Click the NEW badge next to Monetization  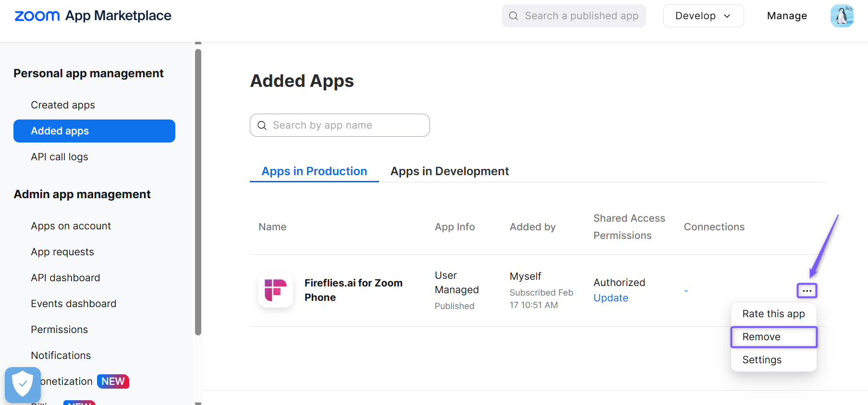pos(113,381)
